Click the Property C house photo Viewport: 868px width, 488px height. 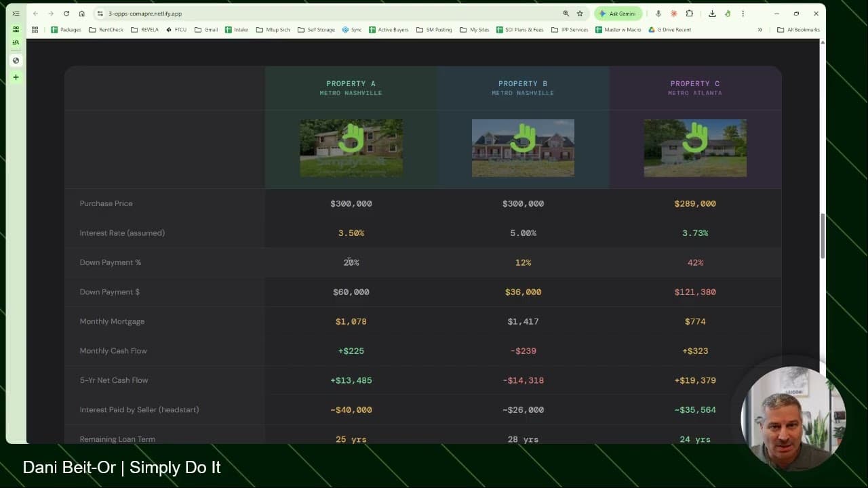tap(695, 148)
